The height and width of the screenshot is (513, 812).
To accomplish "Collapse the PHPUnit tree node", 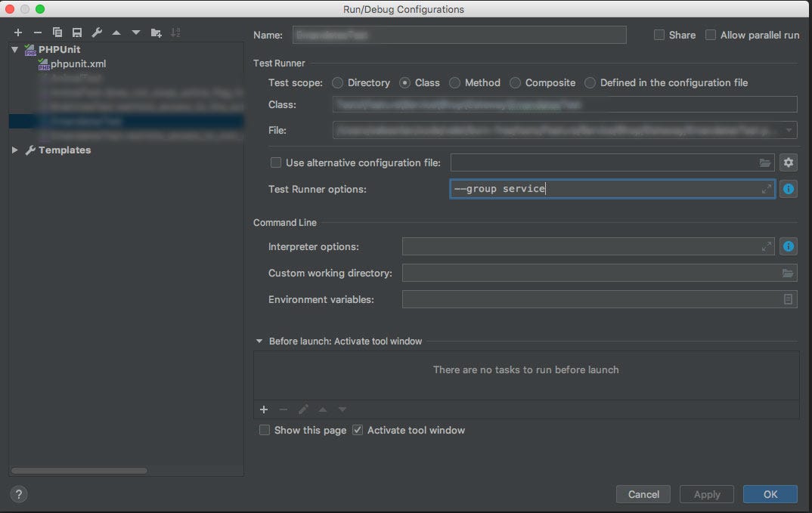I will click(15, 50).
